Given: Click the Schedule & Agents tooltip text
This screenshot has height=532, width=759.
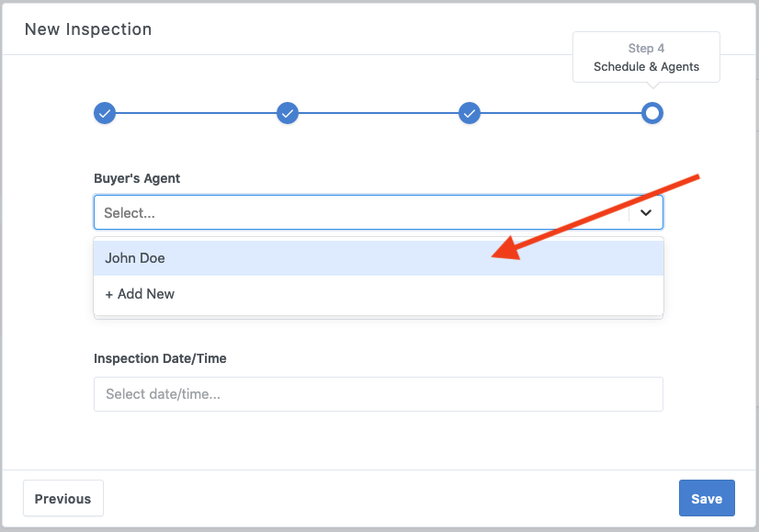Looking at the screenshot, I should tap(646, 66).
